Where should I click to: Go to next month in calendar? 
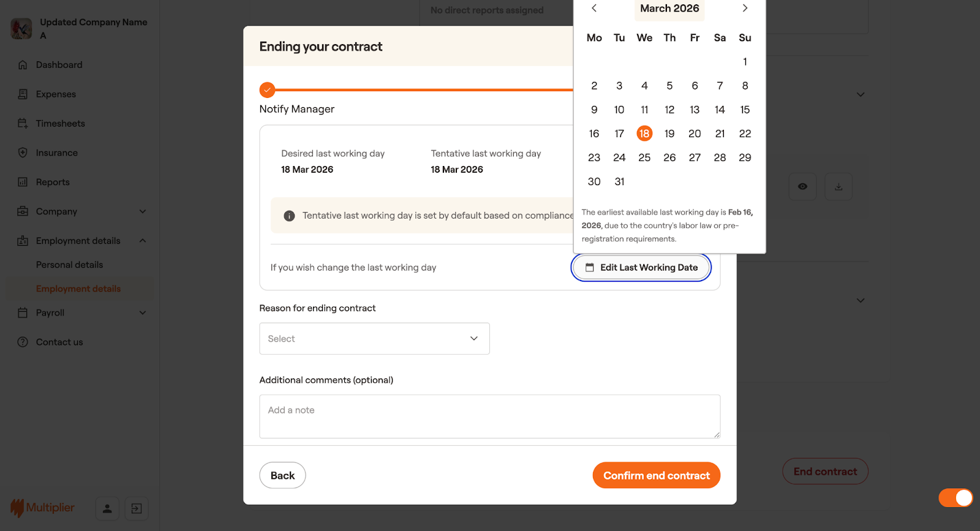745,8
